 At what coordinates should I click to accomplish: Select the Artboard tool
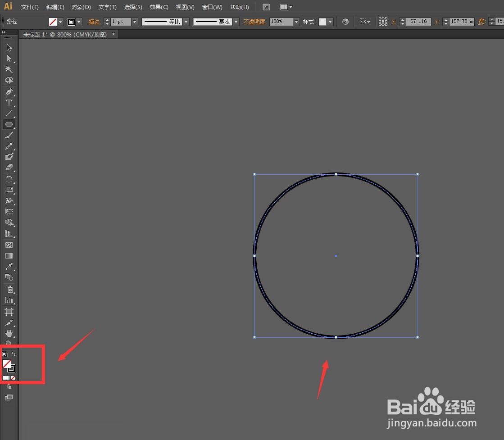click(9, 312)
